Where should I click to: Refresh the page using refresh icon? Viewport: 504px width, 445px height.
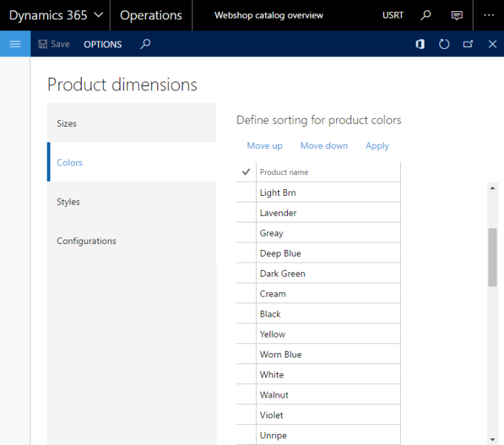444,44
